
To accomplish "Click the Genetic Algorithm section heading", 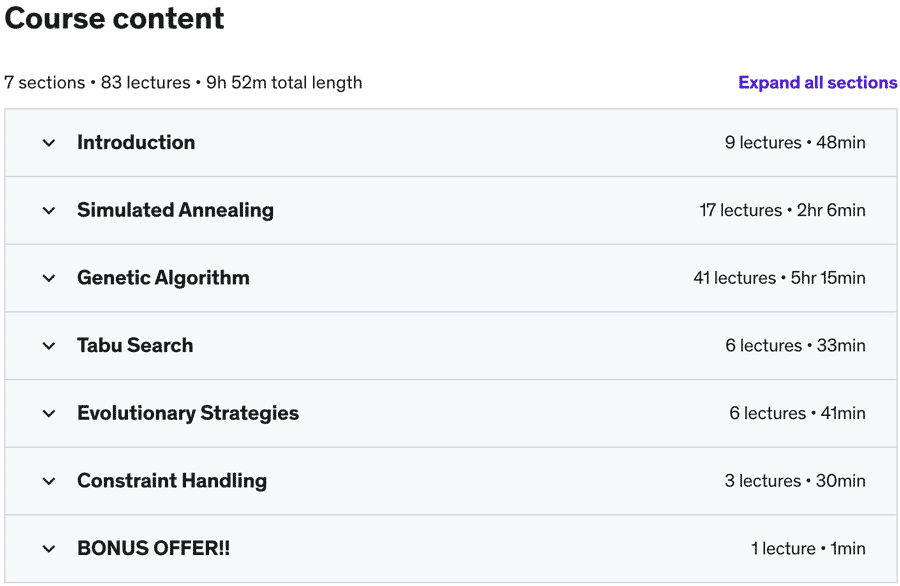I will tap(163, 278).
